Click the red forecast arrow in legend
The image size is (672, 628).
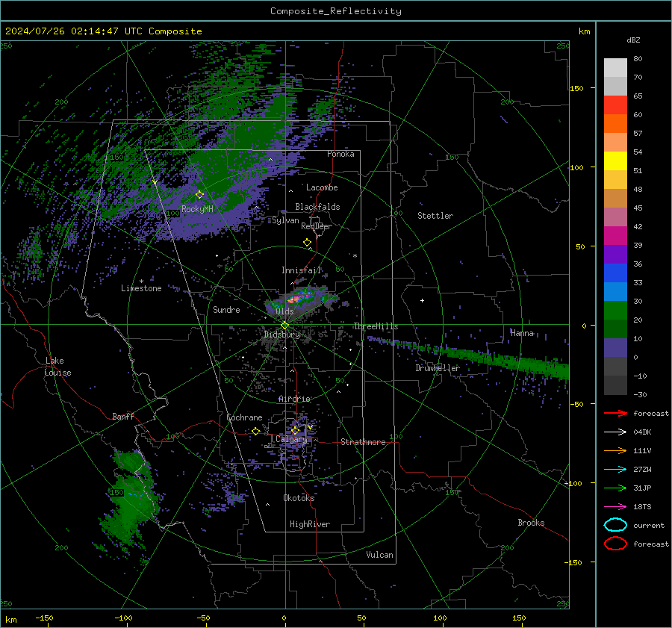(615, 413)
